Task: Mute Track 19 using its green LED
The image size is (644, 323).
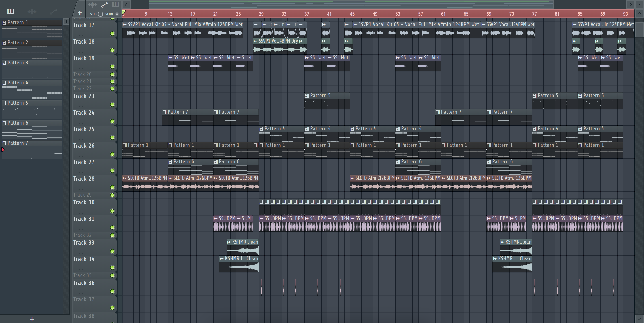Action: point(112,67)
